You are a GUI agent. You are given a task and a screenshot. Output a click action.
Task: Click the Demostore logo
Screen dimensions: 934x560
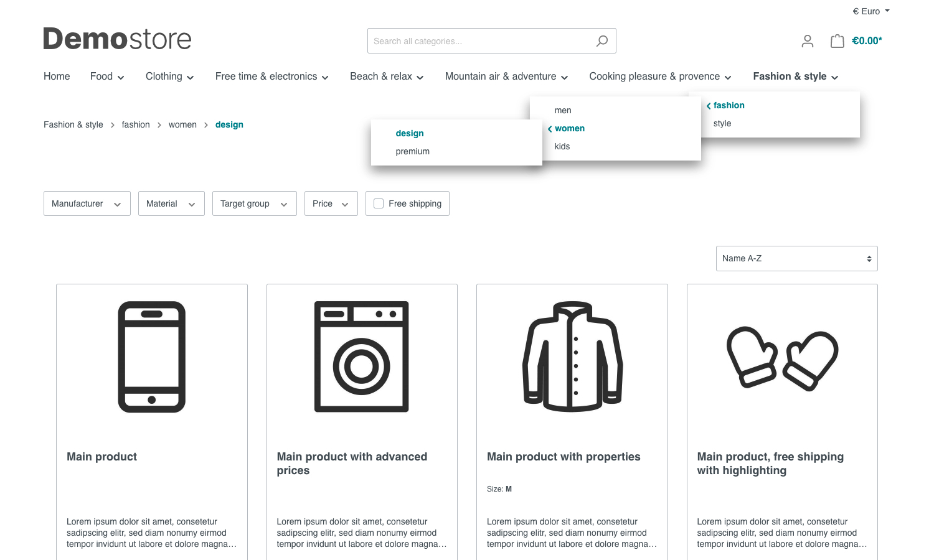click(117, 39)
